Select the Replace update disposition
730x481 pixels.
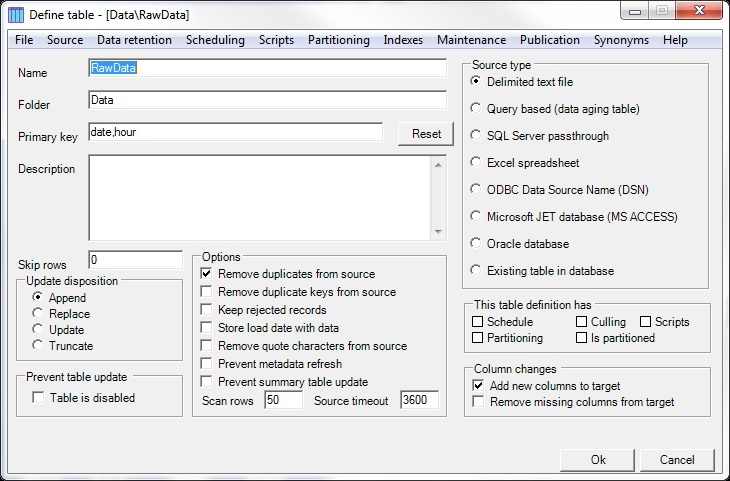[x=39, y=314]
